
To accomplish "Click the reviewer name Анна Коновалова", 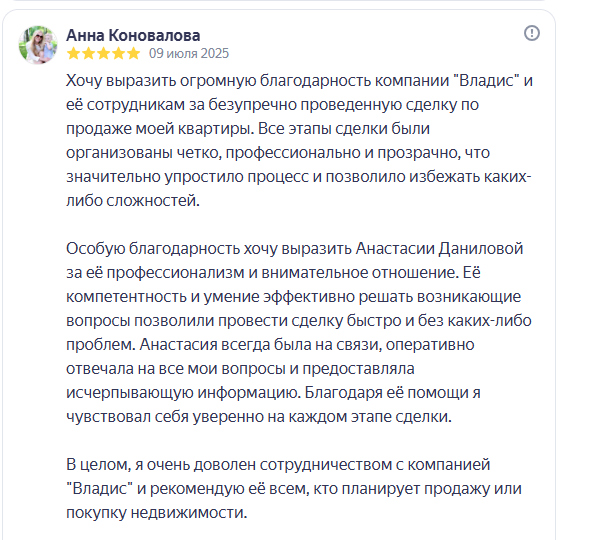I will tap(133, 35).
